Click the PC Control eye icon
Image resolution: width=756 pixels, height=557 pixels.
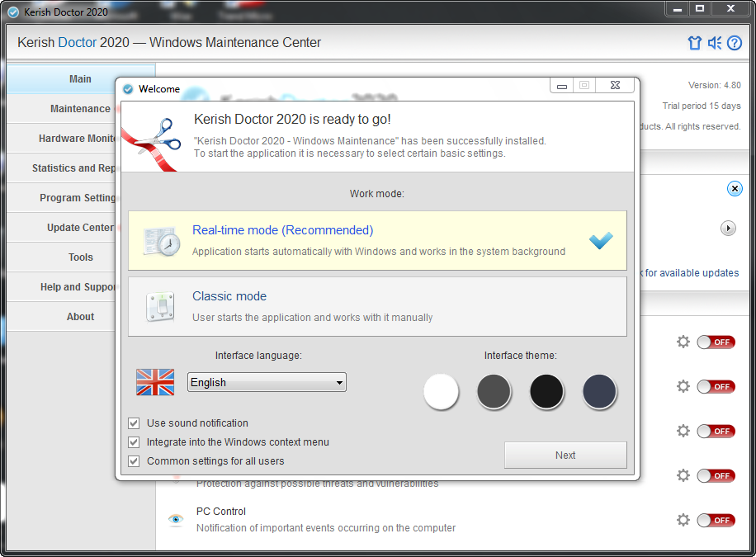click(x=176, y=519)
